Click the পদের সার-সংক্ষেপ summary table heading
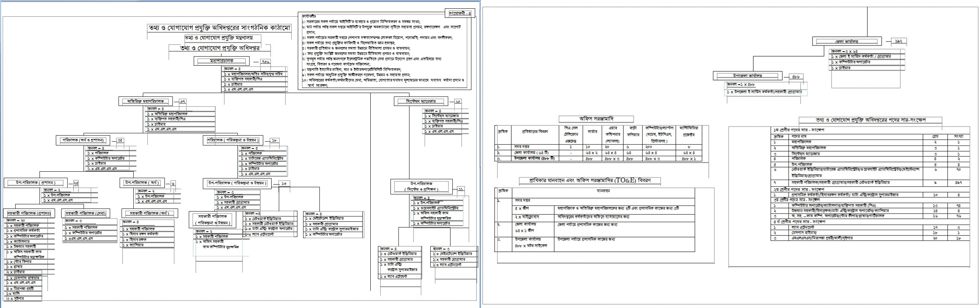 coord(870,120)
